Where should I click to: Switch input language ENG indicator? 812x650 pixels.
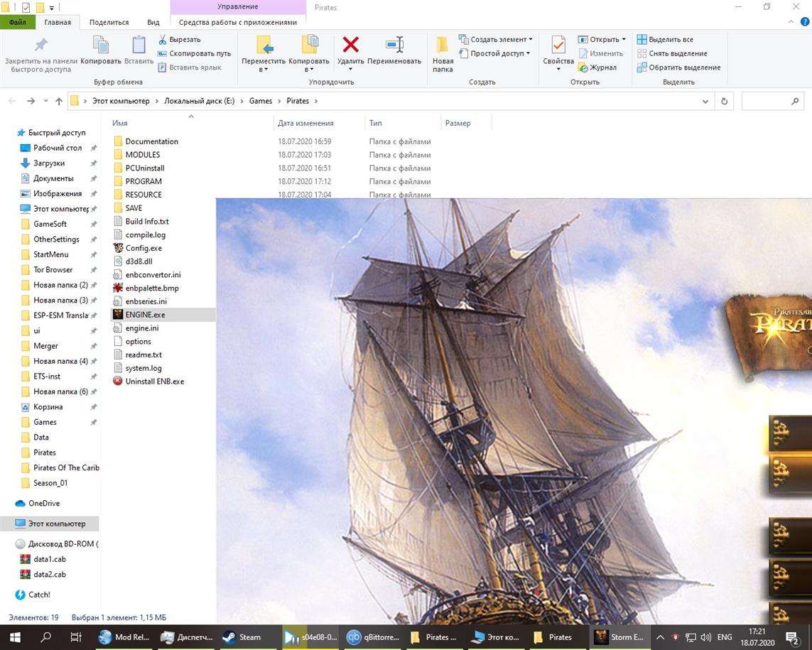[725, 637]
